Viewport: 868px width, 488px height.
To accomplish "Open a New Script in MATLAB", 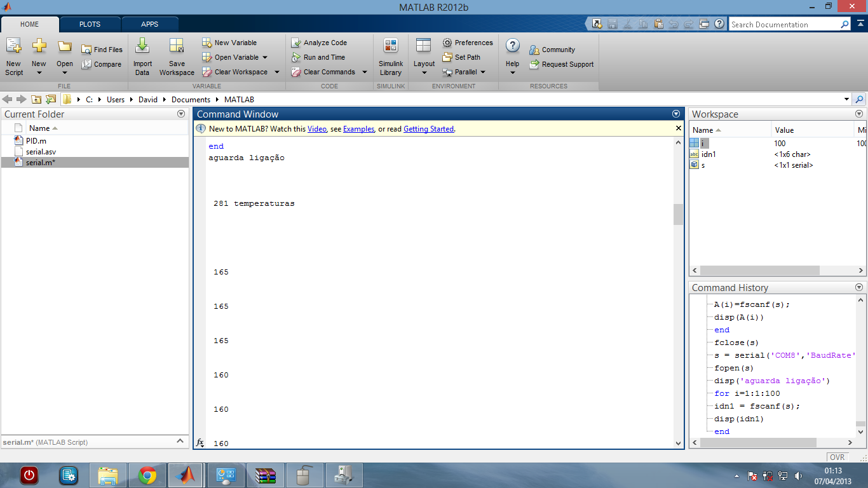I will click(x=13, y=56).
